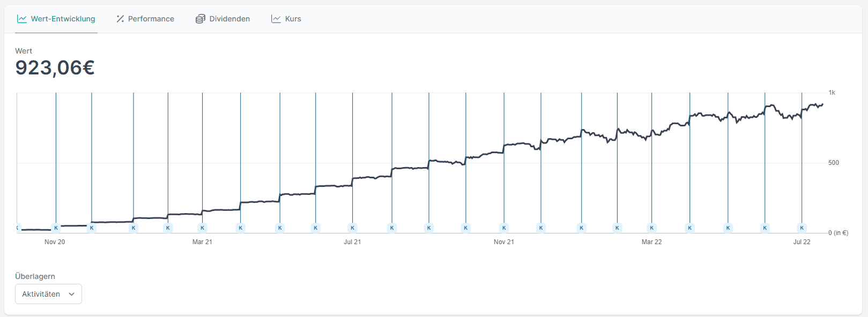Switch to the Wert-Entwicklung tab
The width and height of the screenshot is (868, 317).
63,19
